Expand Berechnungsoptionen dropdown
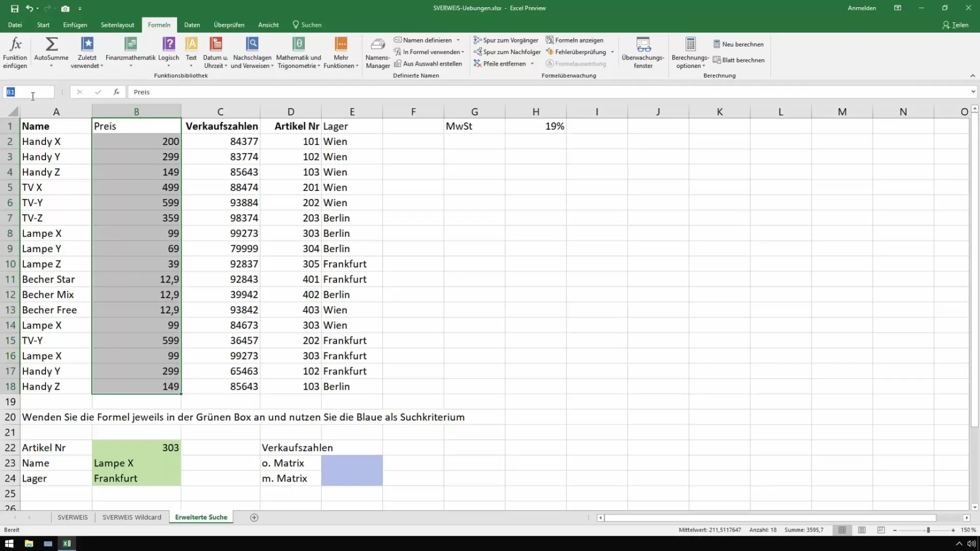The width and height of the screenshot is (980, 551). (690, 52)
